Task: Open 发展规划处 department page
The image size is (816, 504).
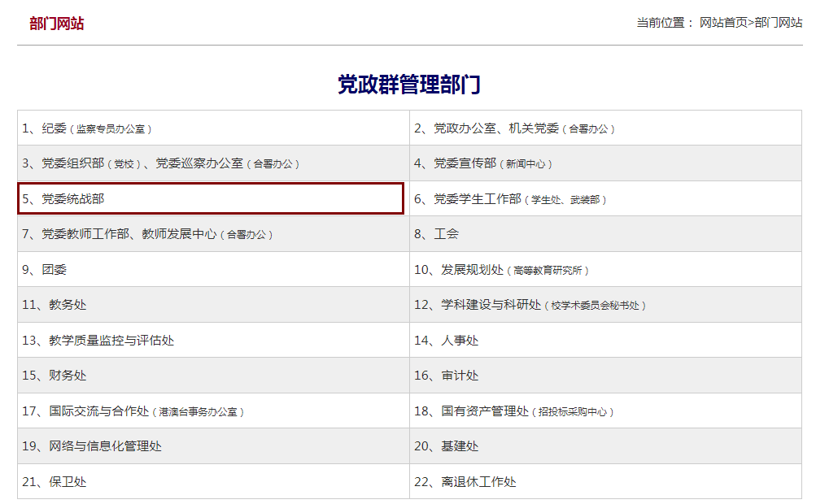Action: coord(473,269)
